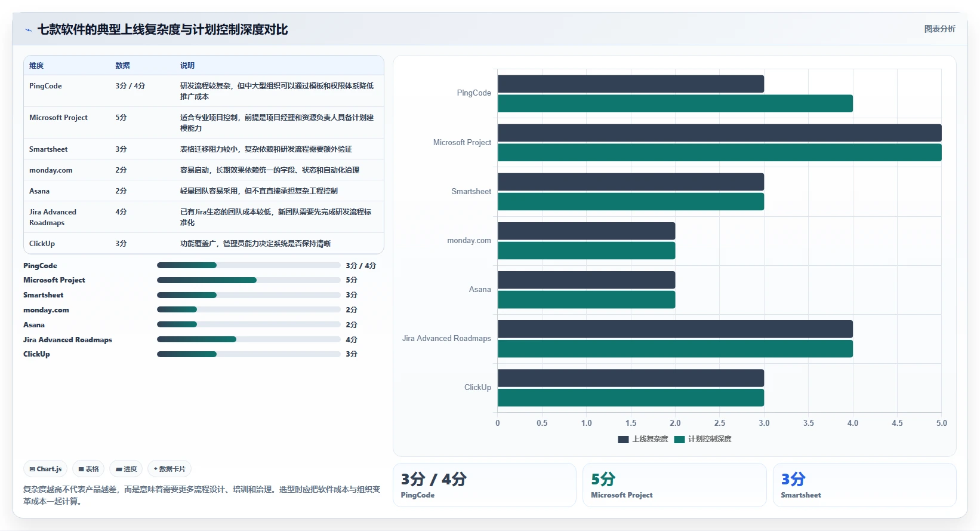Click the Jira Advanced Roadmaps chart axis label
Image resolution: width=980 pixels, height=531 pixels.
(x=446, y=339)
